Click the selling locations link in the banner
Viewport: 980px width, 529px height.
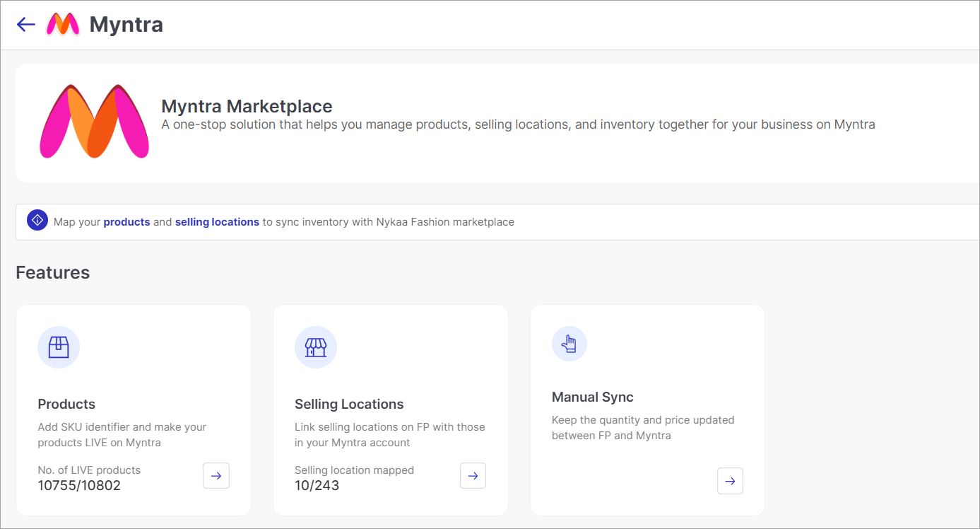pyautogui.click(x=217, y=221)
